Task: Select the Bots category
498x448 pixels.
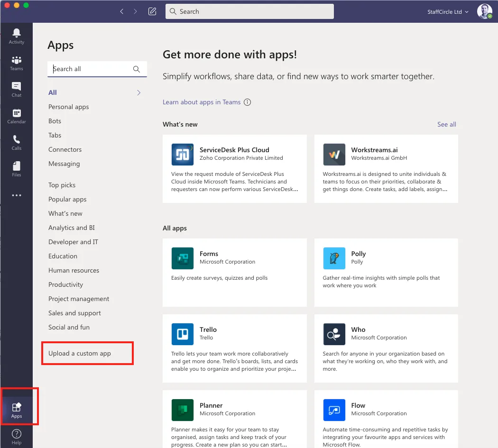Action: (x=55, y=121)
